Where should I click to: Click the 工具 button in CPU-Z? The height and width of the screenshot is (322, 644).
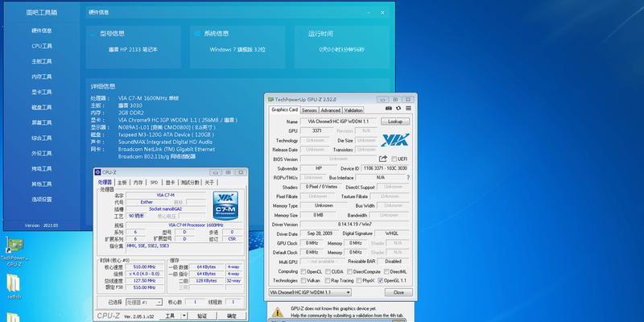pos(170,316)
